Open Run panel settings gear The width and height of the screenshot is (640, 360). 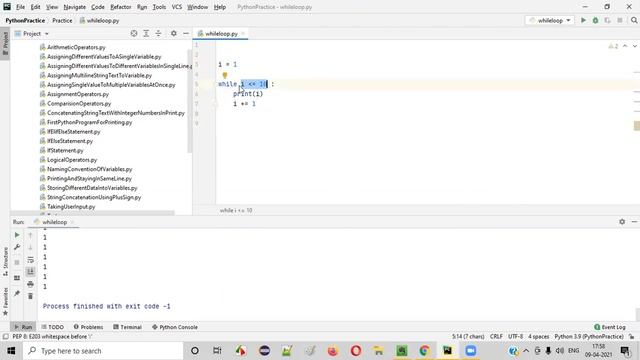tap(622, 222)
